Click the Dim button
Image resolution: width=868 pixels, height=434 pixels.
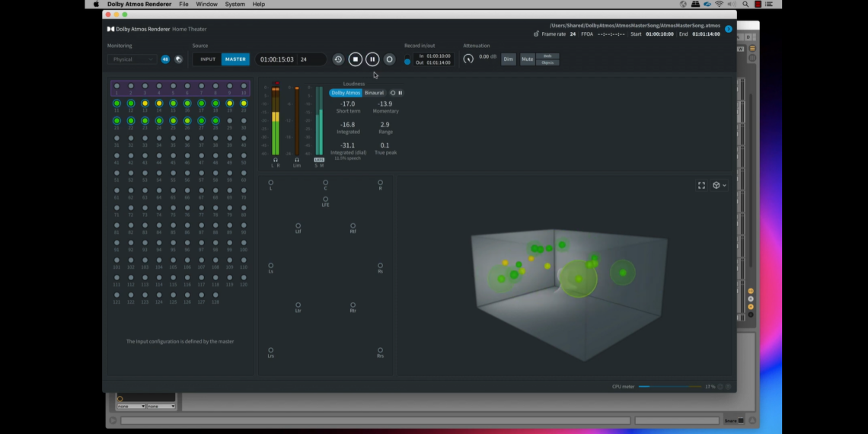coord(508,59)
